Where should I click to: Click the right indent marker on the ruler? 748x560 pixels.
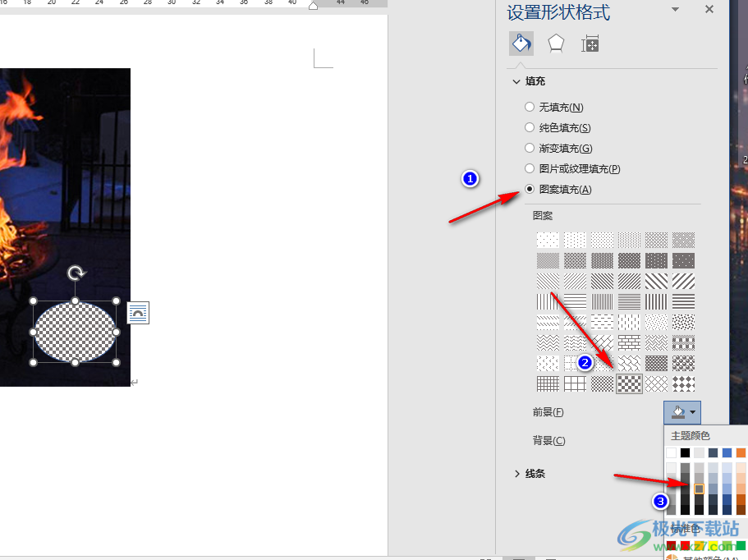pos(313,6)
